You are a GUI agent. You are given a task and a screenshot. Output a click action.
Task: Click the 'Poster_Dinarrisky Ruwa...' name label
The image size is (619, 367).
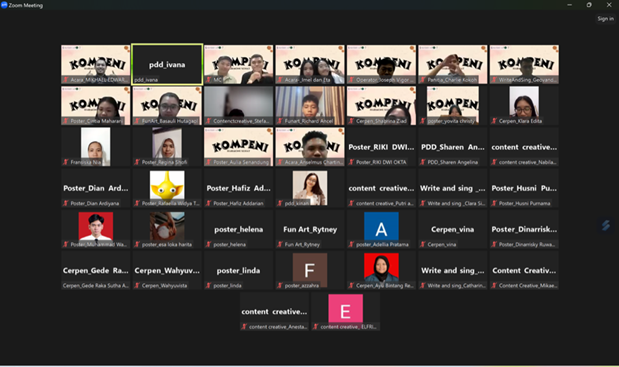click(x=527, y=245)
